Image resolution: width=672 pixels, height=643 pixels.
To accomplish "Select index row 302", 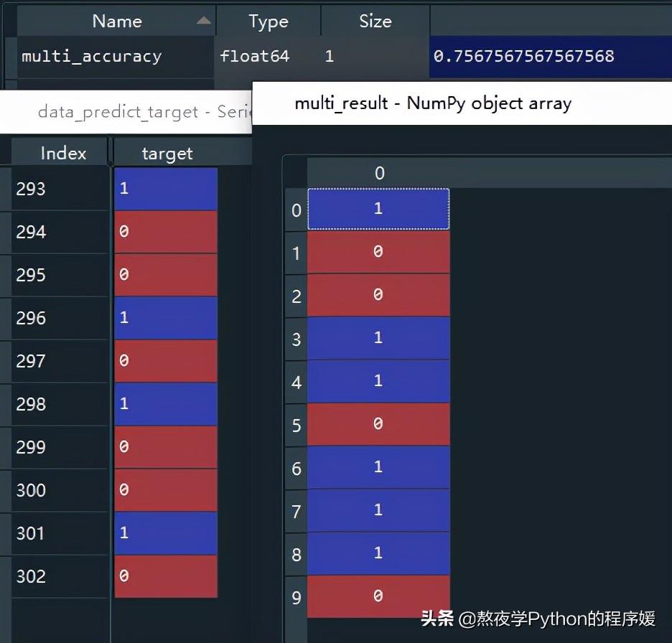I will coord(60,576).
